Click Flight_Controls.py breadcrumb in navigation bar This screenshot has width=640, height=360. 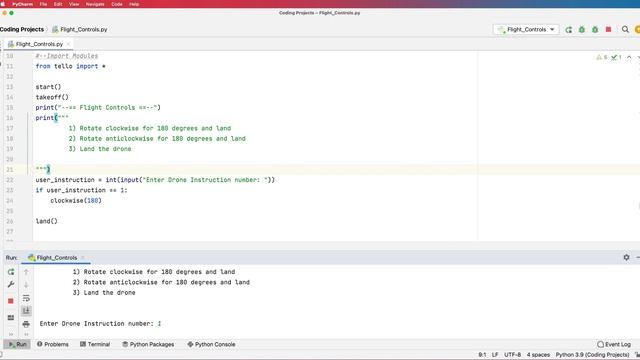click(x=80, y=29)
